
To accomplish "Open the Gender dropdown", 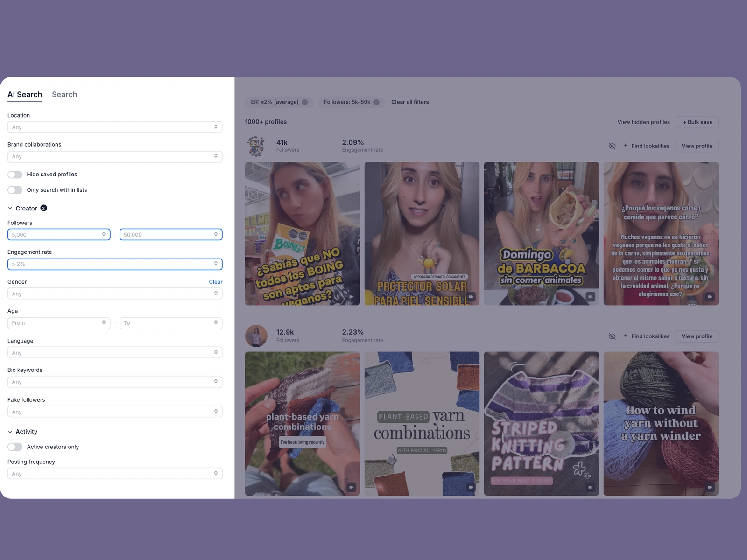I will (x=115, y=294).
